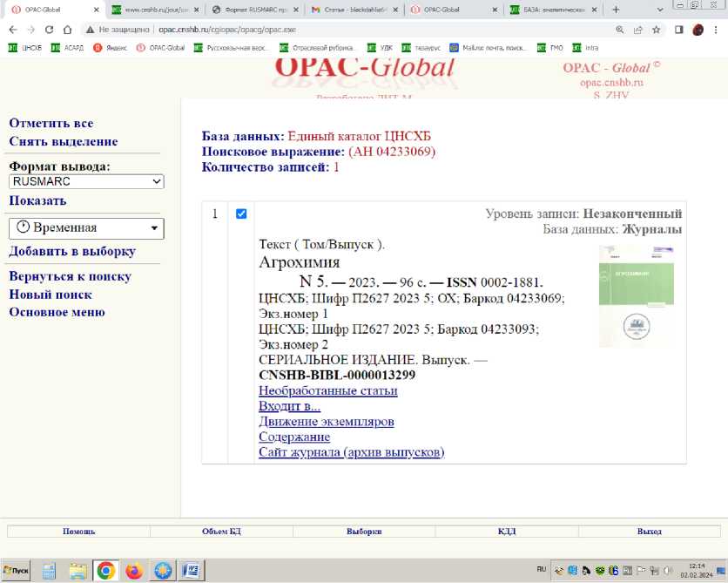
Task: Open new browser tab with plus icon
Action: click(x=616, y=10)
